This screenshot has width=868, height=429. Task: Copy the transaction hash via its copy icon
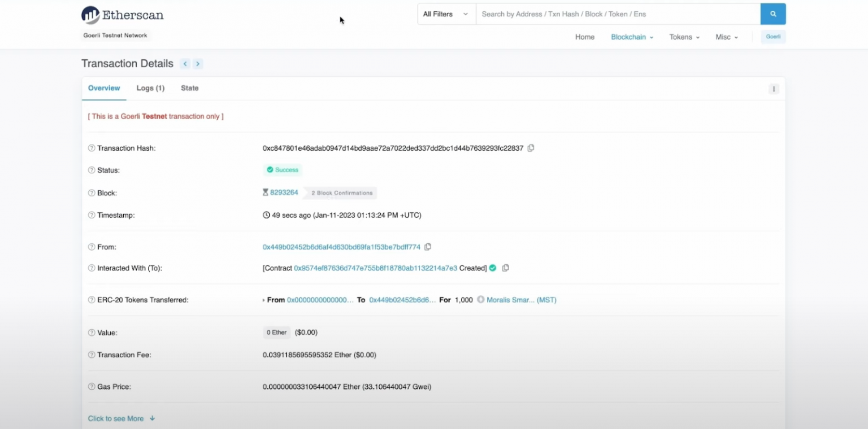click(x=530, y=148)
